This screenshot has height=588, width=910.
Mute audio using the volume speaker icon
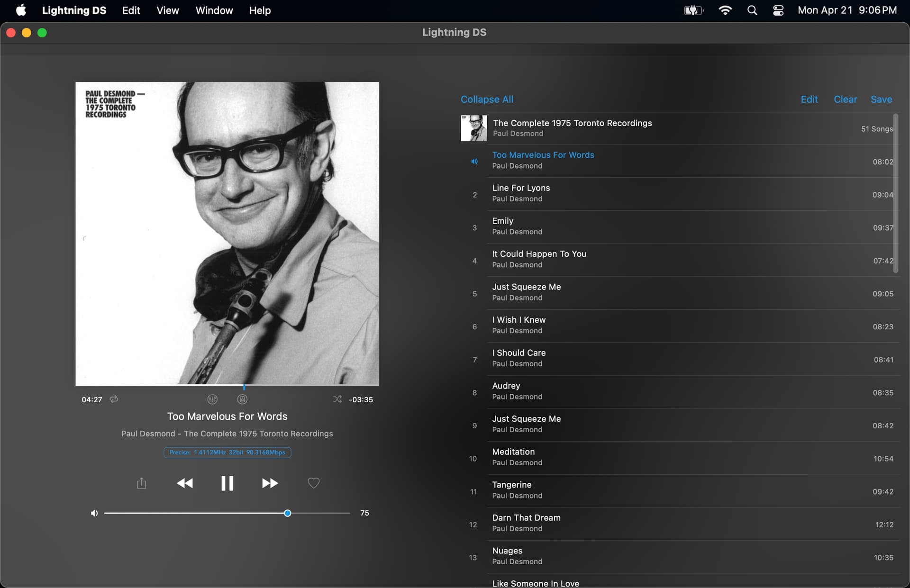click(x=94, y=513)
